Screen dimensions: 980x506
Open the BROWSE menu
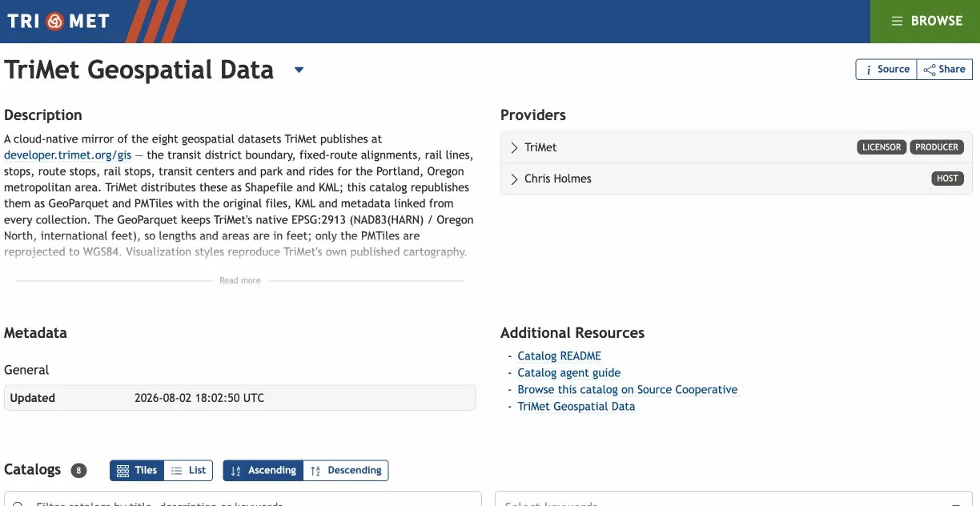coord(926,21)
